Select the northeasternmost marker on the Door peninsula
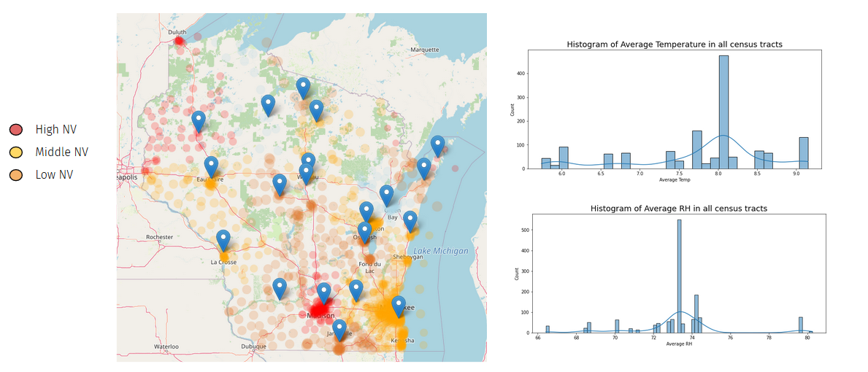Image resolution: width=868 pixels, height=372 pixels. click(x=438, y=147)
